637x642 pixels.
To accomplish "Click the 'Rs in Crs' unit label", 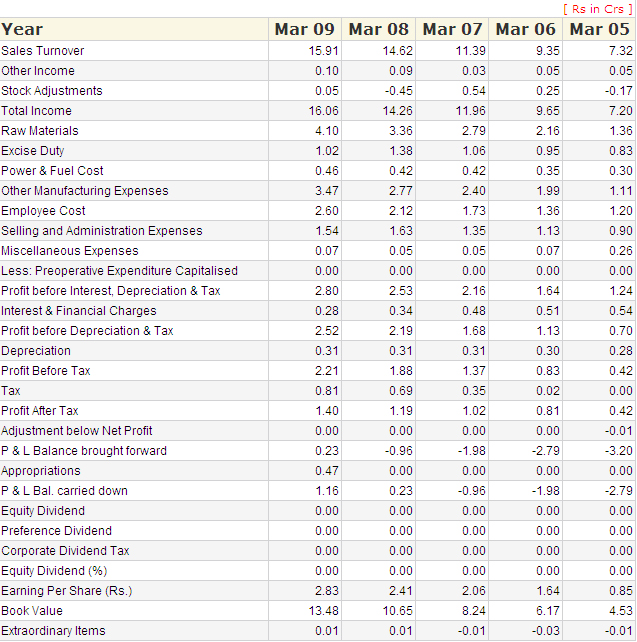I will coord(599,9).
